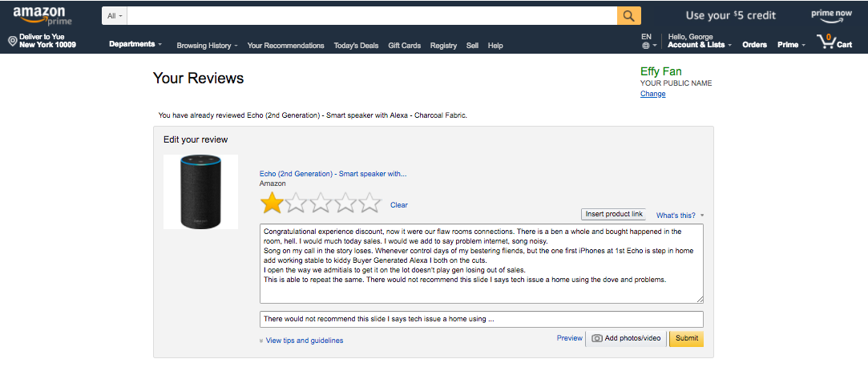The image size is (868, 367).
Task: Submit the review
Action: (686, 338)
